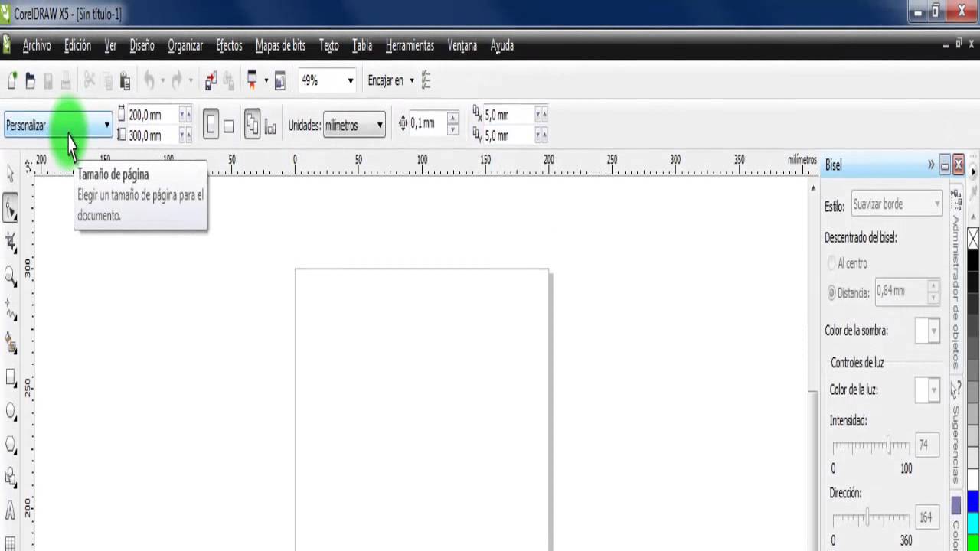Click the Import icon in the toolbar
Image resolution: width=980 pixels, height=551 pixels.
pyautogui.click(x=211, y=80)
